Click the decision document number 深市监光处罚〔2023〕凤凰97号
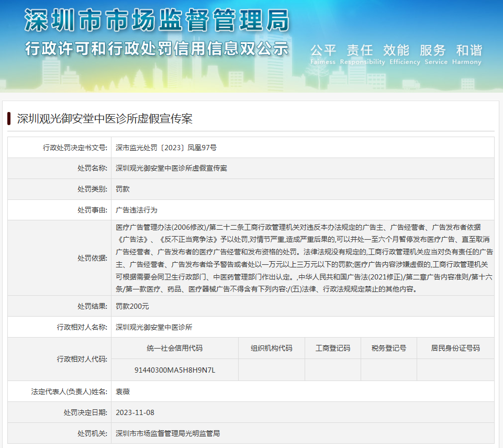The height and width of the screenshot is (448, 503). tap(166, 148)
